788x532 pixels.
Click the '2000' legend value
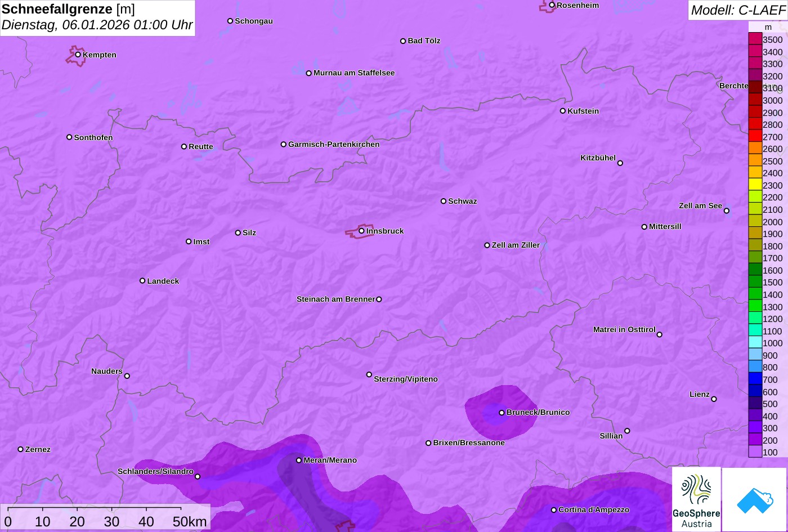tap(772, 222)
